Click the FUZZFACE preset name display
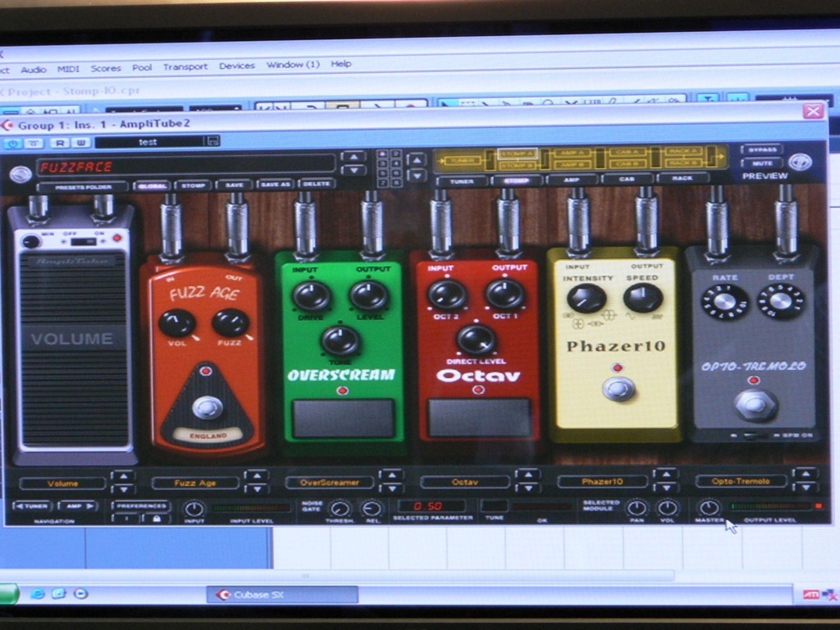The image size is (840, 630). 185,166
